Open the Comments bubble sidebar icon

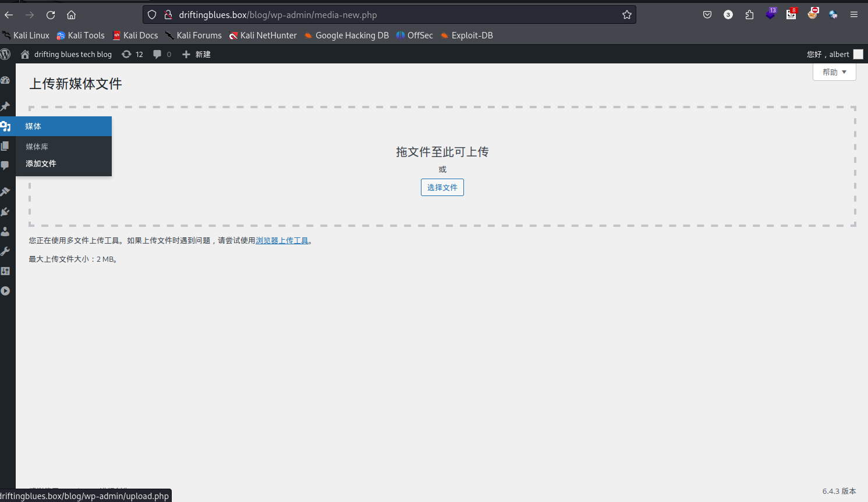tap(5, 166)
